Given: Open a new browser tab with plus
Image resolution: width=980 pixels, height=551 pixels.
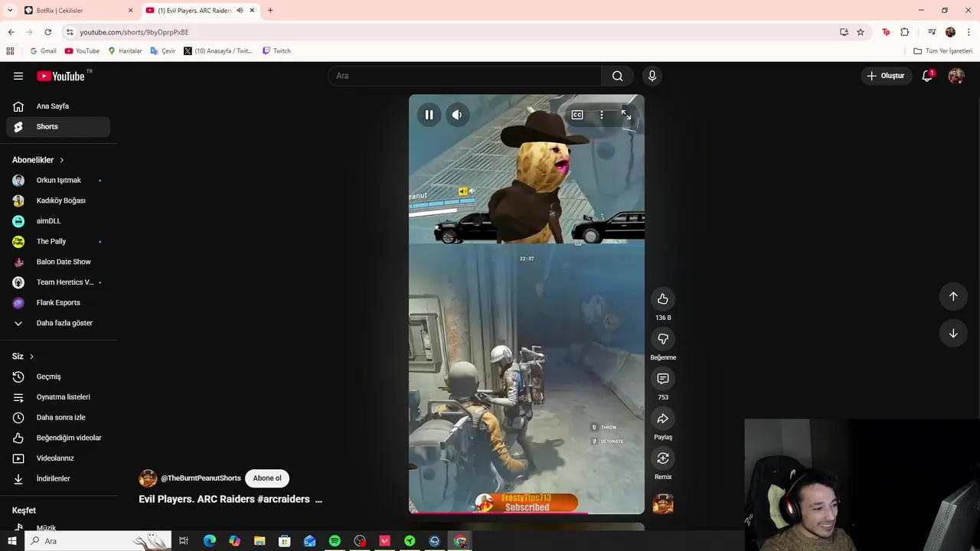Looking at the screenshot, I should pyautogui.click(x=270, y=11).
